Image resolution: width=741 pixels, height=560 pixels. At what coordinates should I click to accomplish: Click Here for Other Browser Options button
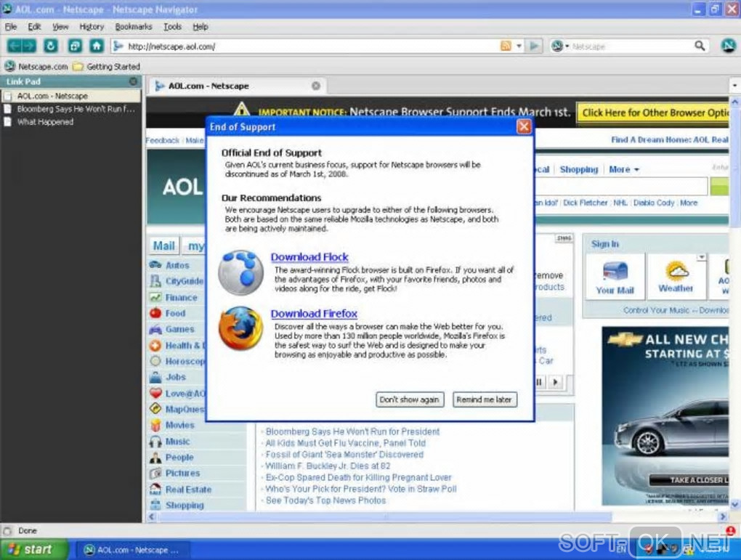653,113
